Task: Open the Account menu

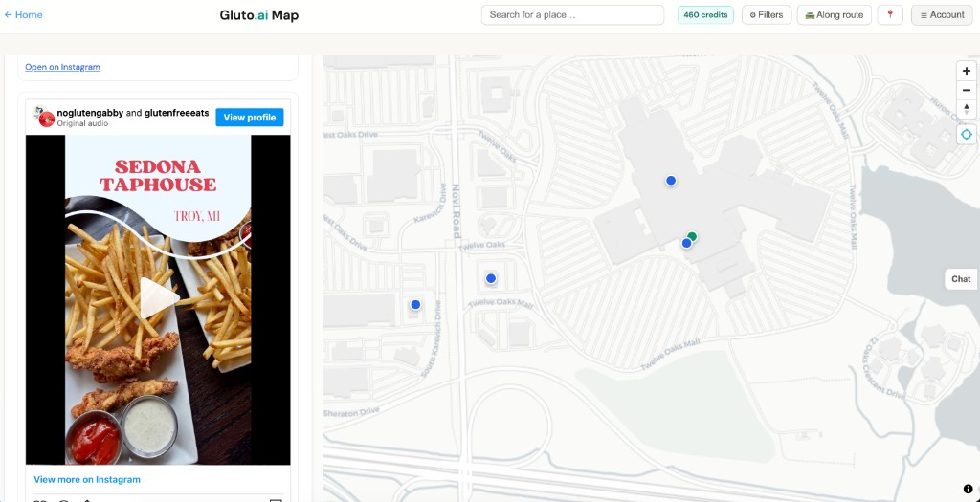Action: tap(942, 15)
